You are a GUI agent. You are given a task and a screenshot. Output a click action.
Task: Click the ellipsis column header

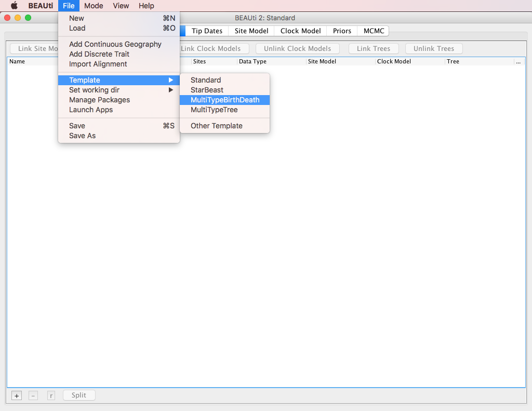pos(518,61)
